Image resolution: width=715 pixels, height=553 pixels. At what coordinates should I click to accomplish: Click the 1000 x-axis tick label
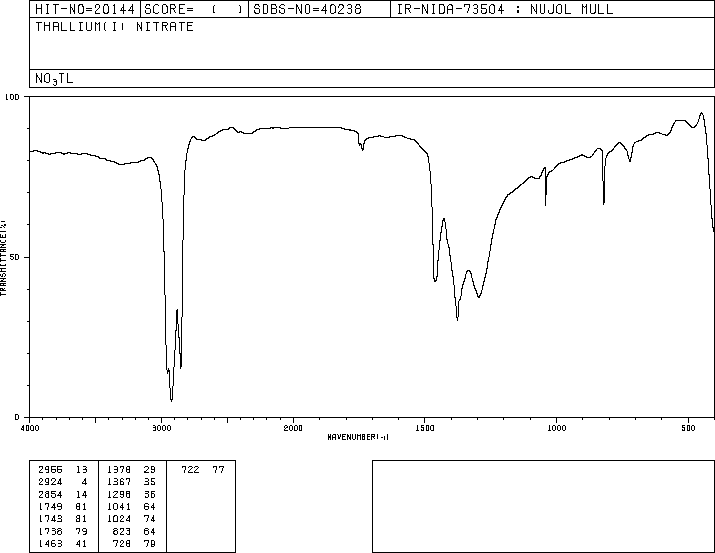[557, 428]
